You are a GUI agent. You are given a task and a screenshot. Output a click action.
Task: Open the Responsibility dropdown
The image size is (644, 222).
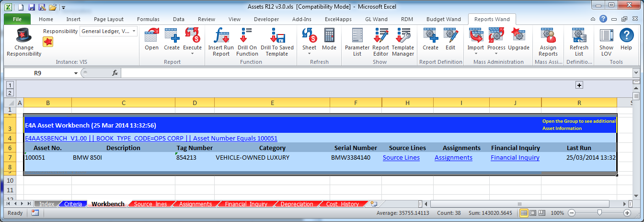(134, 31)
